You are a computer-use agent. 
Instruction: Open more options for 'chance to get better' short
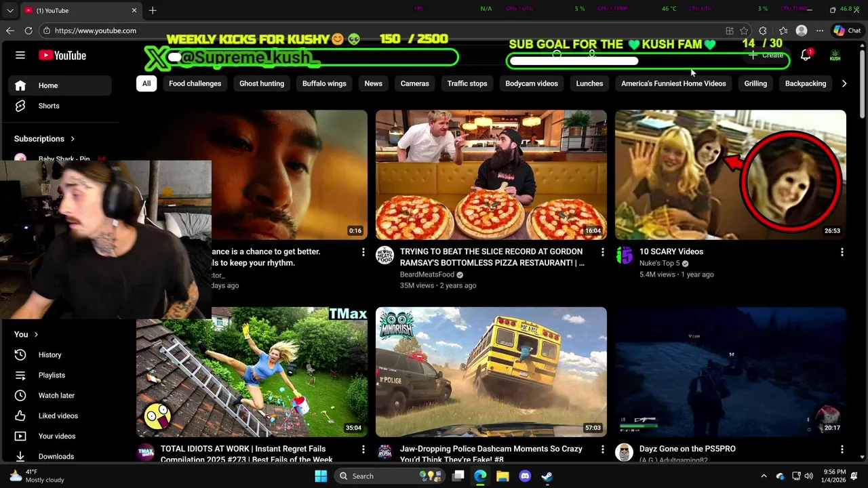[363, 252]
